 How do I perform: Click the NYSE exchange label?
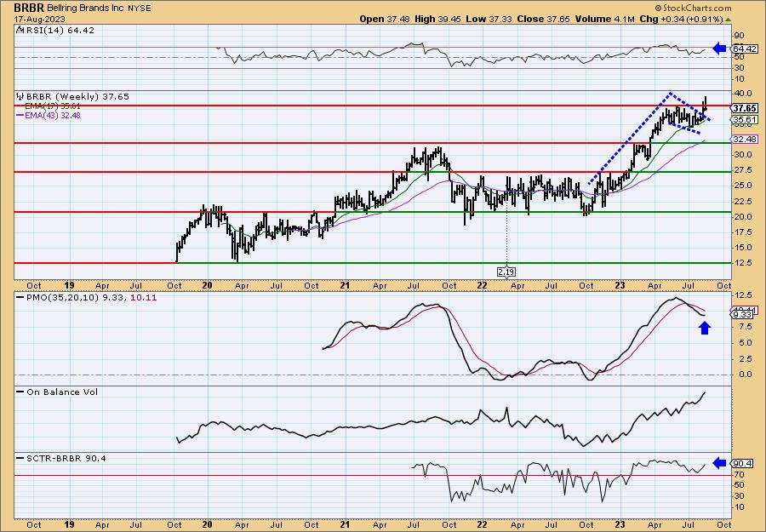point(140,9)
